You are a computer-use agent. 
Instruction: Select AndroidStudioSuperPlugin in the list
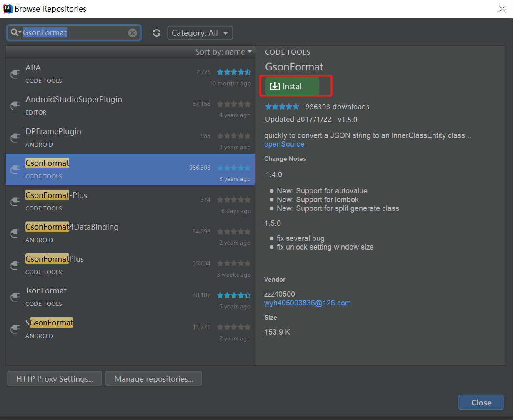[130, 106]
